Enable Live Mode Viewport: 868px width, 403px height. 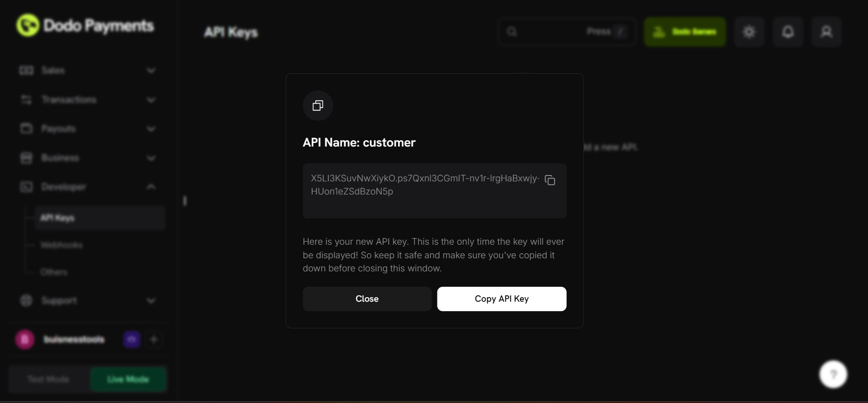click(x=128, y=379)
